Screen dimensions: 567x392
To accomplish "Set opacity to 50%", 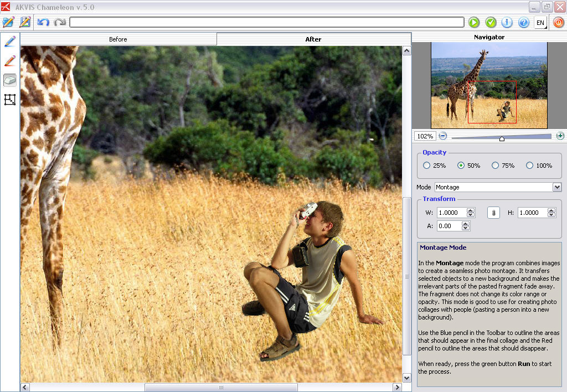I will coord(461,165).
